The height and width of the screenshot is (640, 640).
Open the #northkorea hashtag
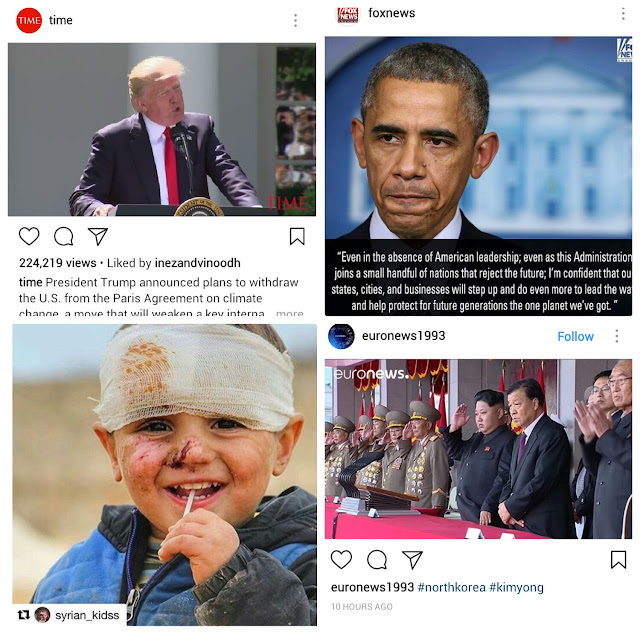(x=451, y=587)
